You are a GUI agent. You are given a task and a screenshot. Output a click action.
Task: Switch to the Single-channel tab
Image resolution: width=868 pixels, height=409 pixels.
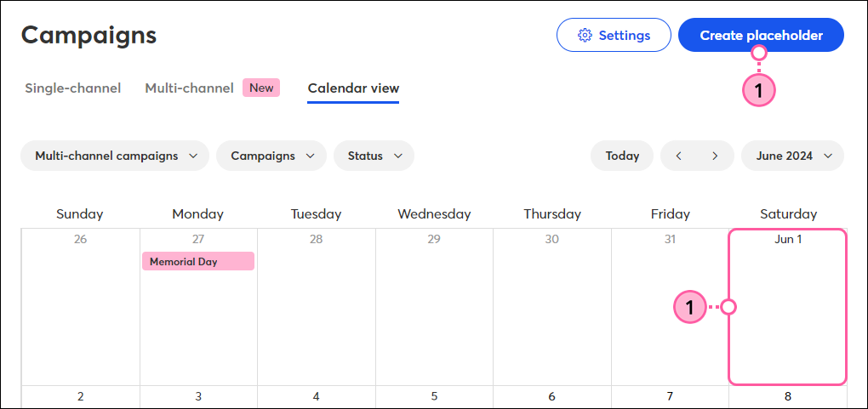(x=73, y=88)
